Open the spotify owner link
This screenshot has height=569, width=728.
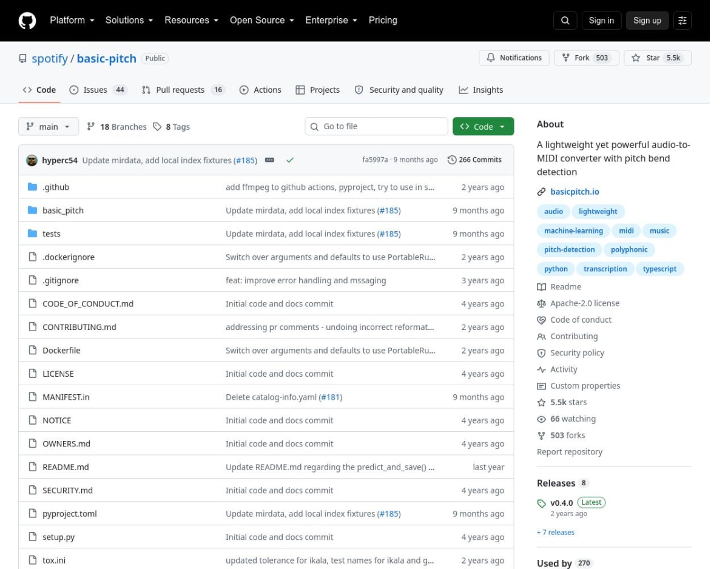(50, 58)
